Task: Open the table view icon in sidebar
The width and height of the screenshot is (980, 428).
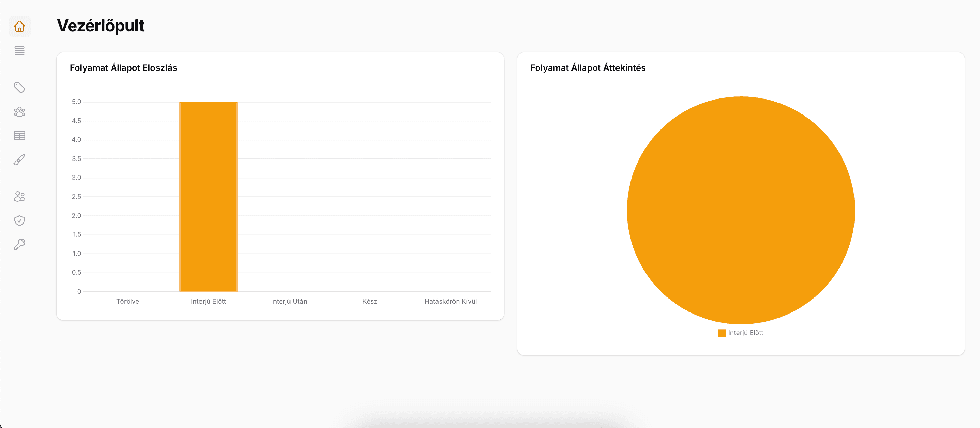Action: 19,135
